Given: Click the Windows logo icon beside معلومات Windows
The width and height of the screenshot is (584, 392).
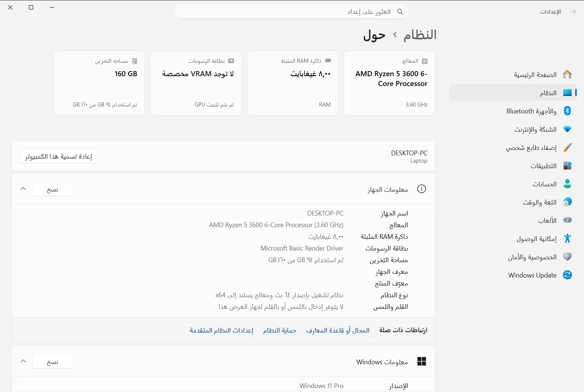Looking at the screenshot, I should 422,361.
